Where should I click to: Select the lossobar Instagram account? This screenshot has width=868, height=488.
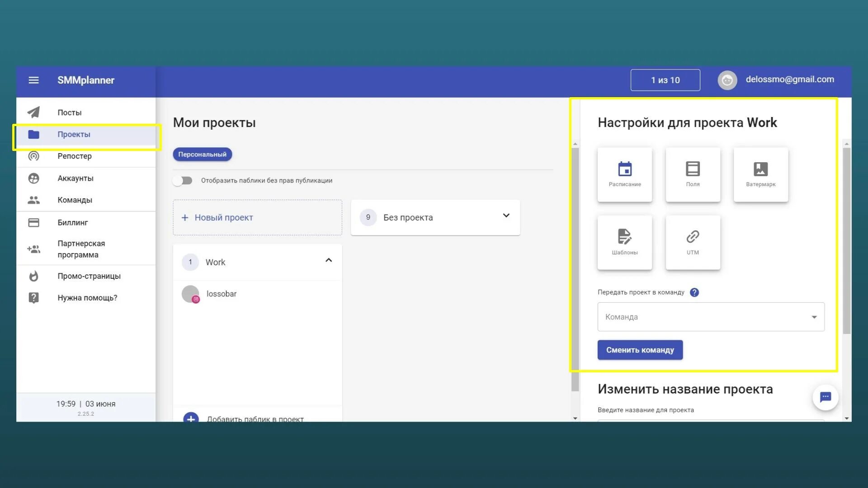pos(221,294)
